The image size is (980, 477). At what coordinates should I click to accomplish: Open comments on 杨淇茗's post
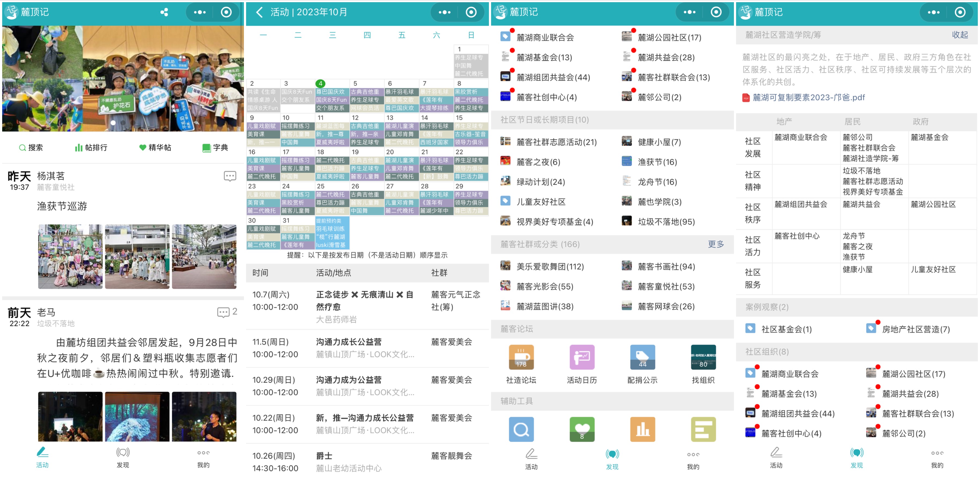[x=230, y=176]
